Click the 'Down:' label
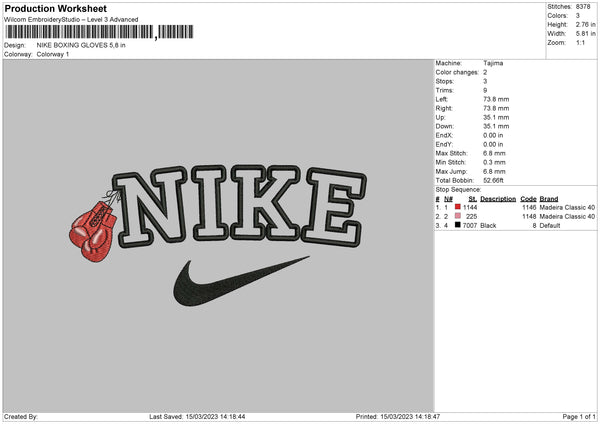600x424 pixels. coord(445,126)
